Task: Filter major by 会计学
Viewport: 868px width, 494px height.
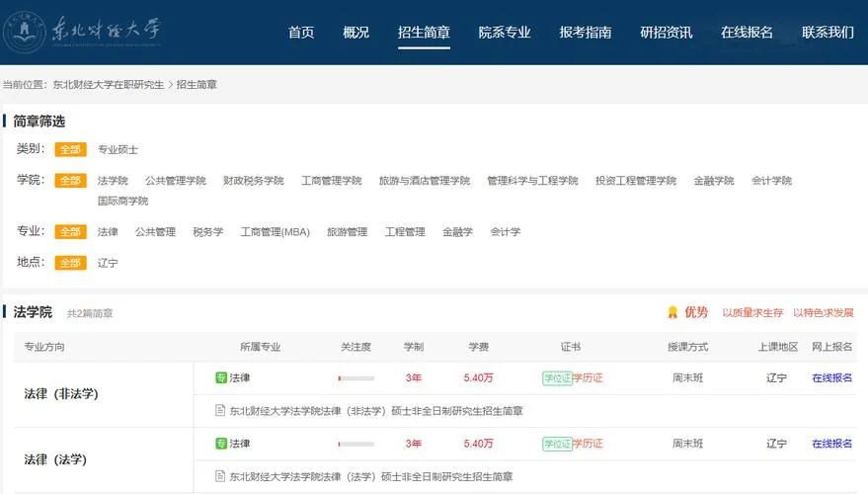Action: tap(506, 231)
